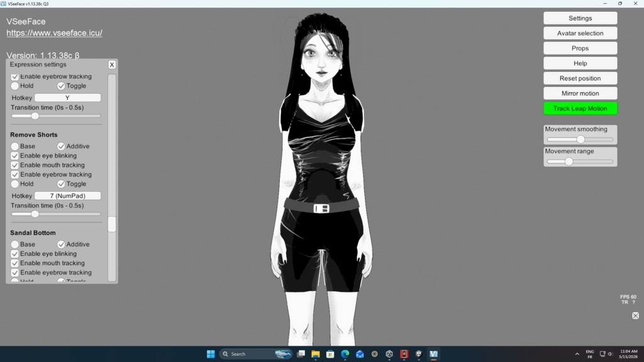Set the 7 (NumPad) hotkey field
The height and width of the screenshot is (362, 644).
pyautogui.click(x=67, y=196)
